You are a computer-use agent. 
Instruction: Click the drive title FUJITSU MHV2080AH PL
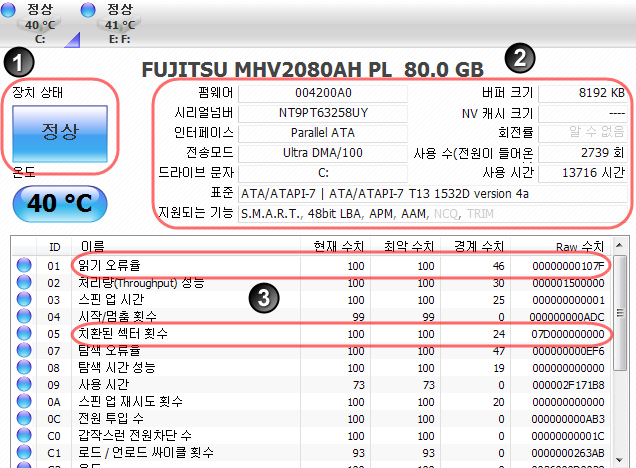312,70
